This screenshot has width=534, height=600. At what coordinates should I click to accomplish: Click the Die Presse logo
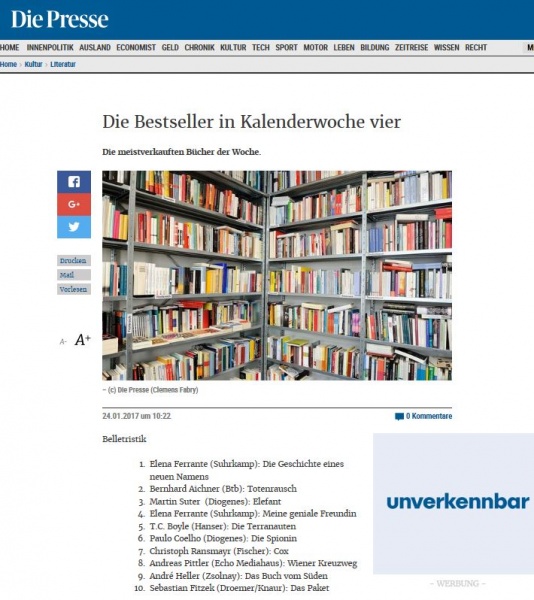pos(60,19)
